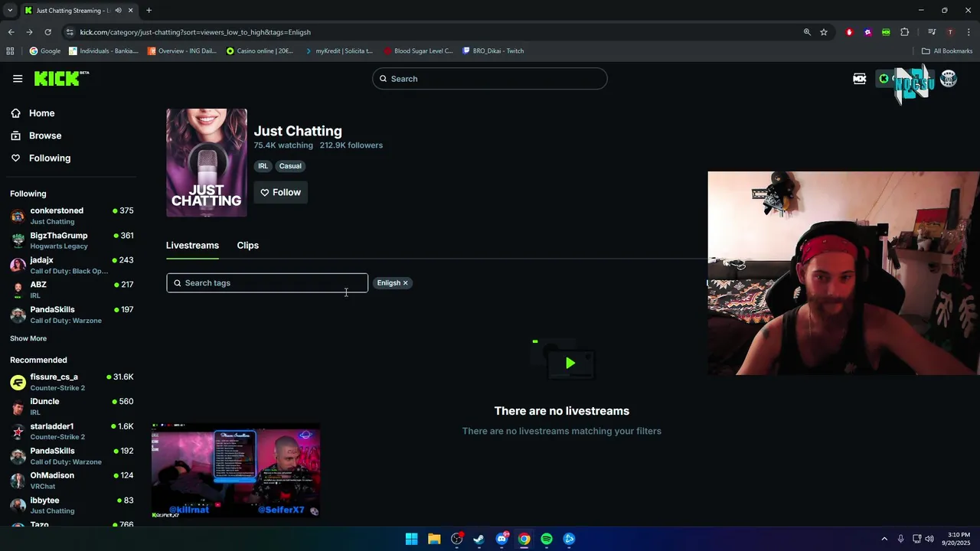Screen dimensions: 980x551
Task: Open Spotify from taskbar
Action: click(x=547, y=539)
